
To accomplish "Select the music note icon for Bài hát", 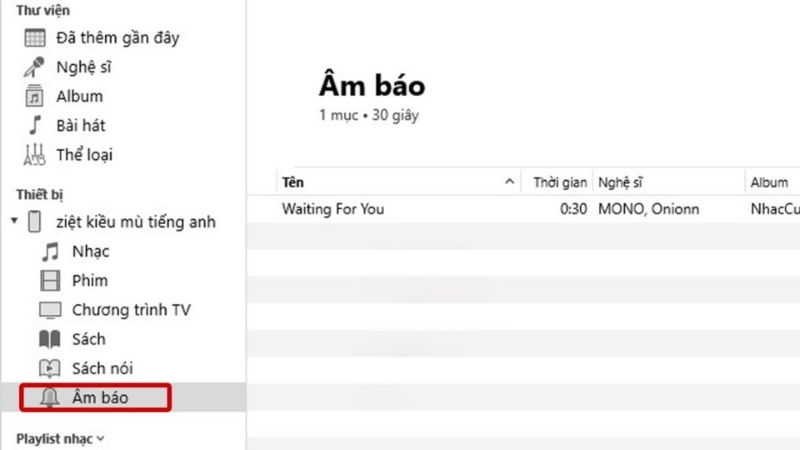I will (35, 125).
